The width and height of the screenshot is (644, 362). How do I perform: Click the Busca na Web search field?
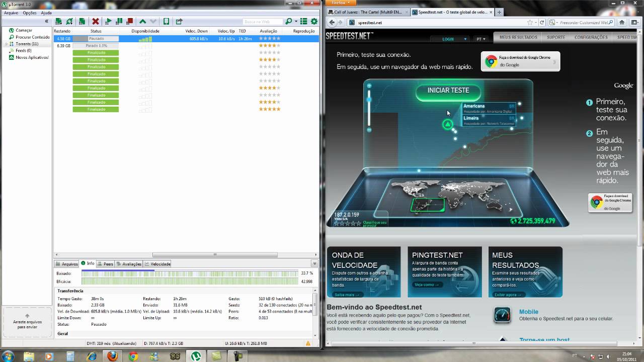click(x=263, y=22)
